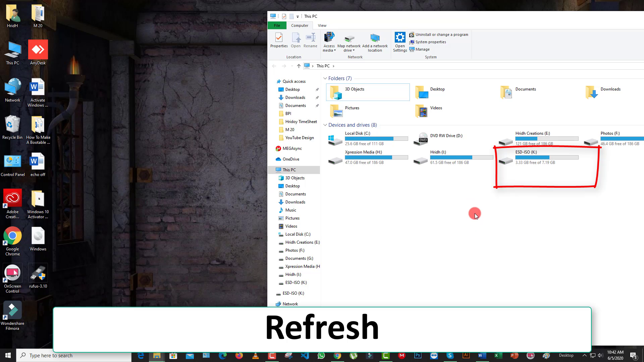The width and height of the screenshot is (644, 362).
Task: Open Settings from the ribbon
Action: pos(400,42)
